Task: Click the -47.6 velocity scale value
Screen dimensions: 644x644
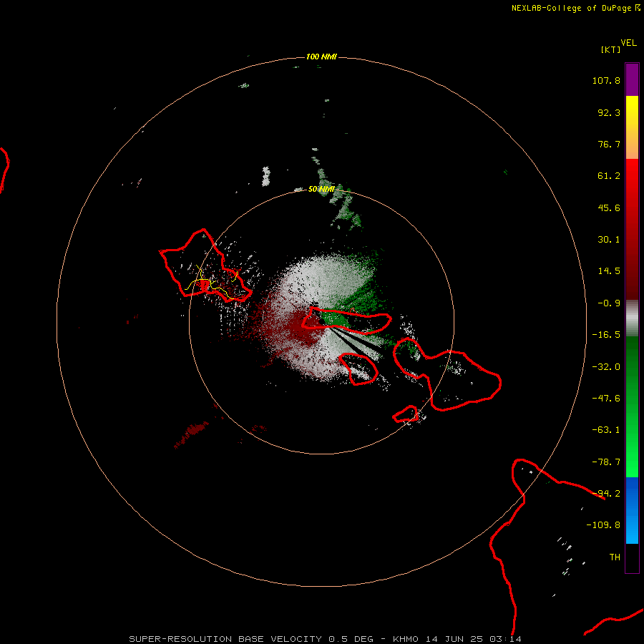Action: click(606, 399)
